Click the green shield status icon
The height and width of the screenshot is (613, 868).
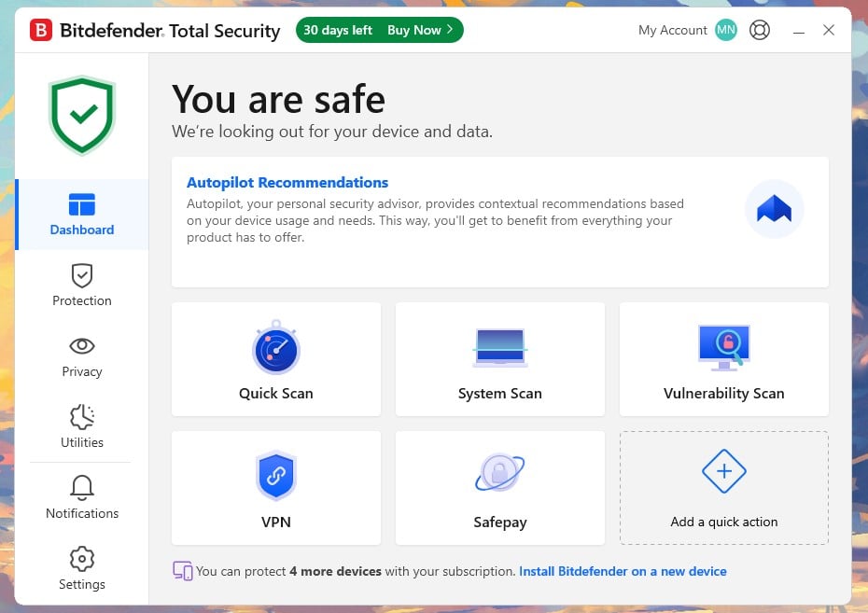coord(82,115)
